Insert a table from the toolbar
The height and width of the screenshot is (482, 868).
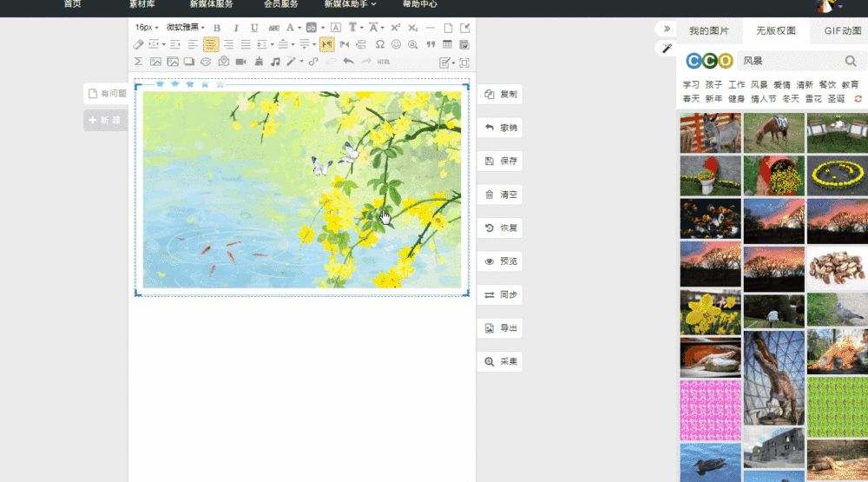pos(447,44)
